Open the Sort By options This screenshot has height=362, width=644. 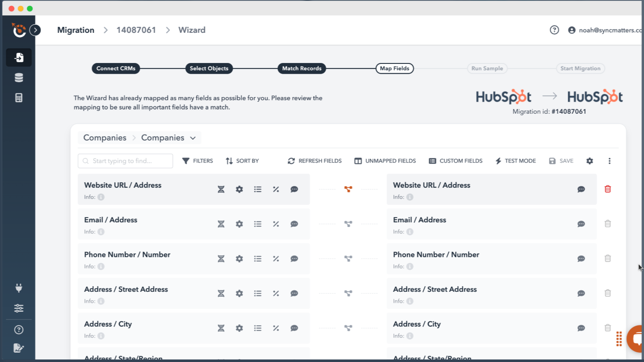[242, 161]
